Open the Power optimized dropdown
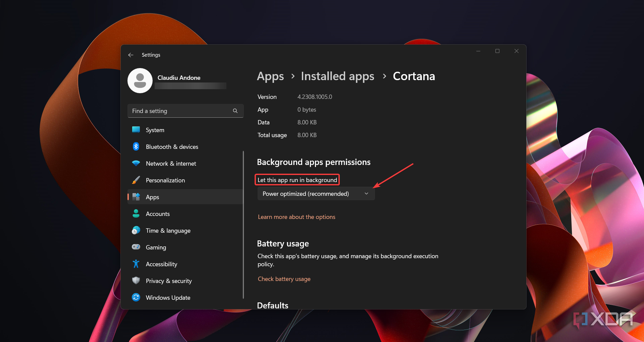Image resolution: width=644 pixels, height=342 pixels. [x=316, y=194]
